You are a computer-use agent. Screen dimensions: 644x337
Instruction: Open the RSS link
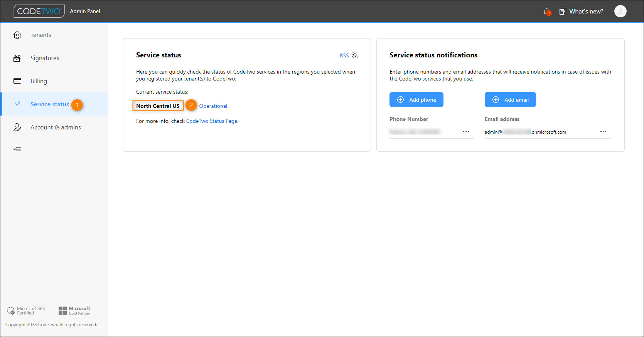(344, 55)
